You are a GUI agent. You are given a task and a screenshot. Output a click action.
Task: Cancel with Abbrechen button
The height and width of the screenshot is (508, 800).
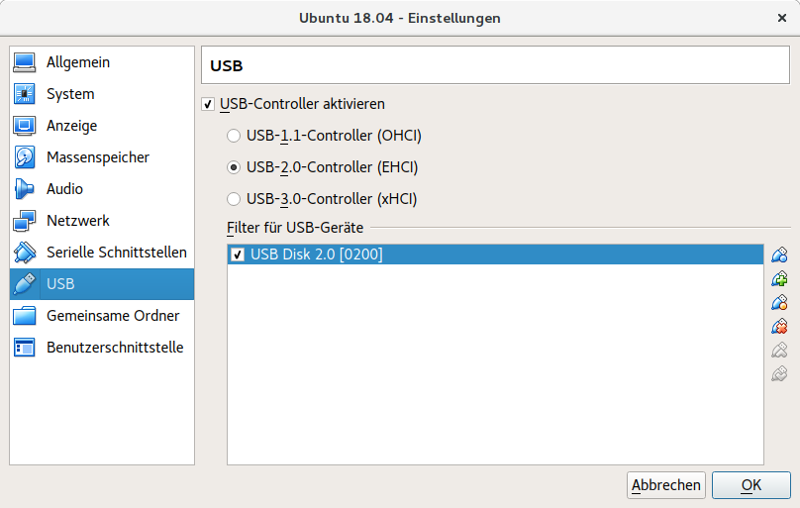coord(666,485)
